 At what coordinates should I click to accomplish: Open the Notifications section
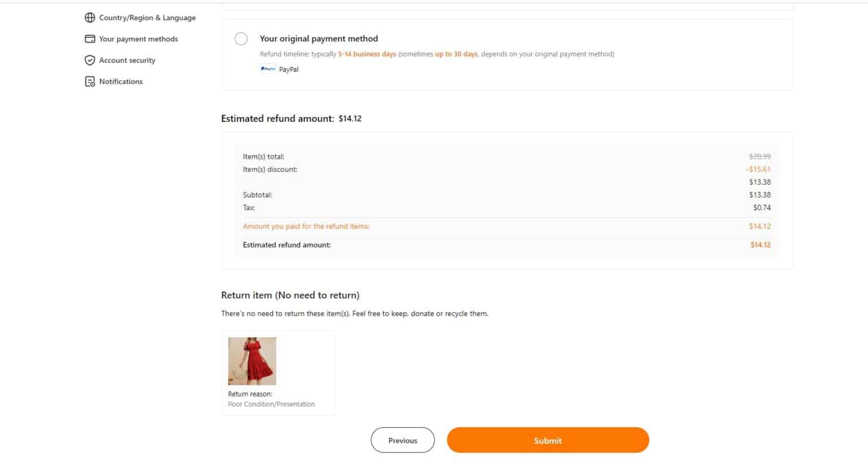[120, 81]
